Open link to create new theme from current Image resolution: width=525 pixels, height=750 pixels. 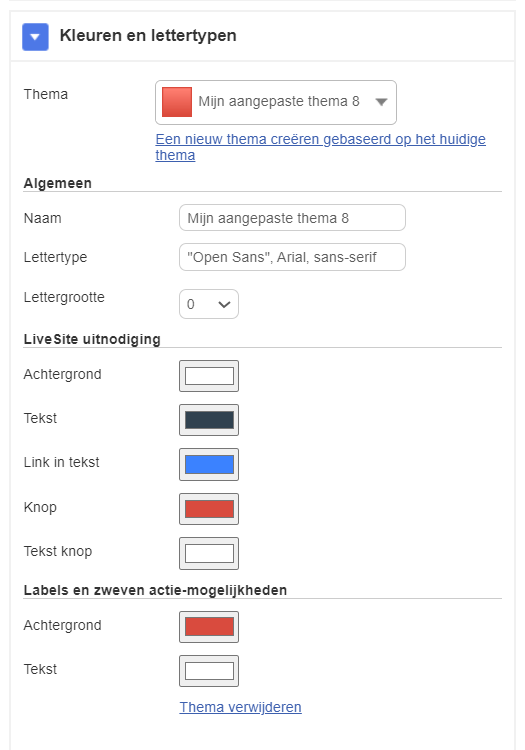320,147
